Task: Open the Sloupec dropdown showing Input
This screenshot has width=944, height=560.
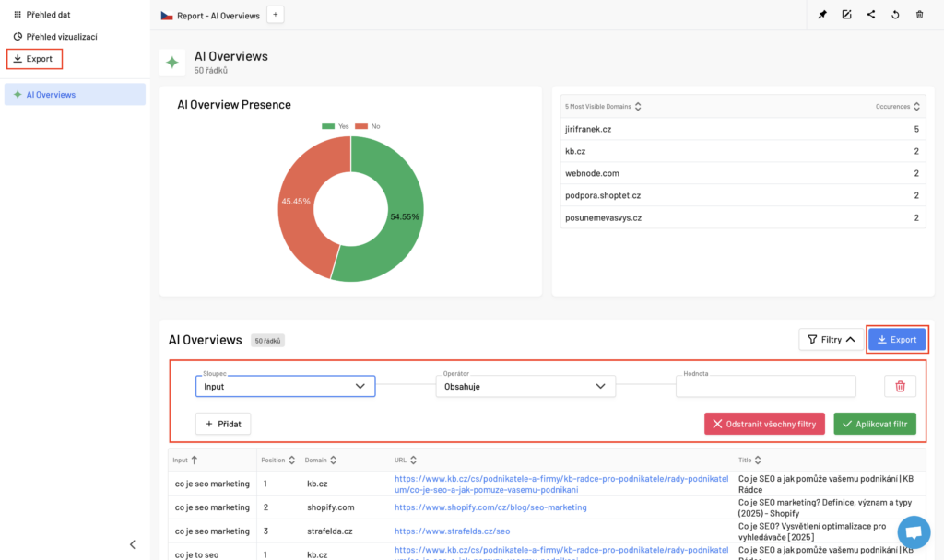Action: coord(285,386)
